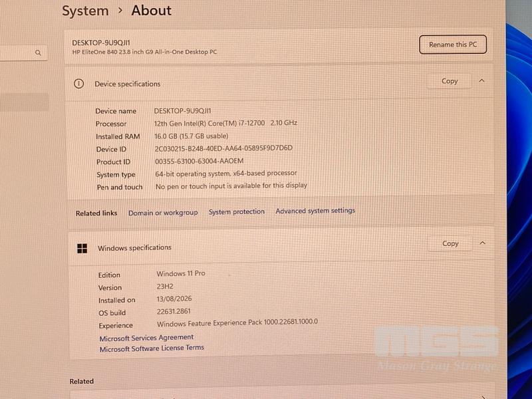
Task: Click the Installed RAM label
Action: [x=118, y=136]
